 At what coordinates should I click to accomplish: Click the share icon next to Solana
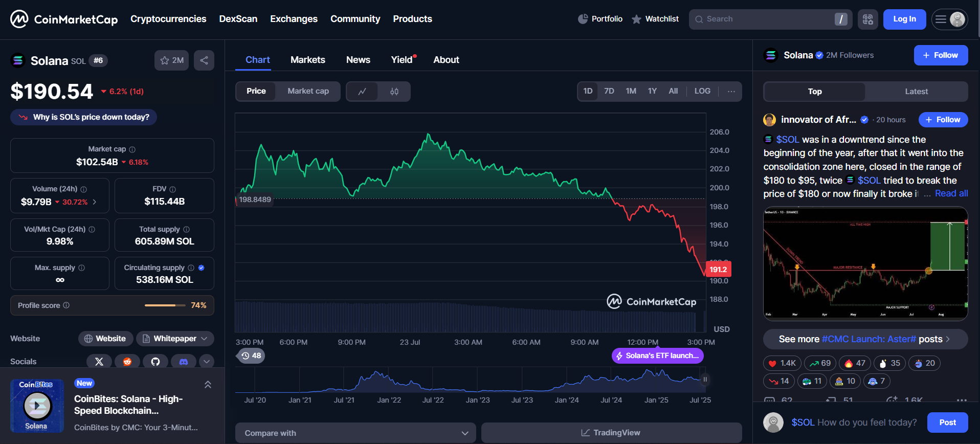(204, 60)
